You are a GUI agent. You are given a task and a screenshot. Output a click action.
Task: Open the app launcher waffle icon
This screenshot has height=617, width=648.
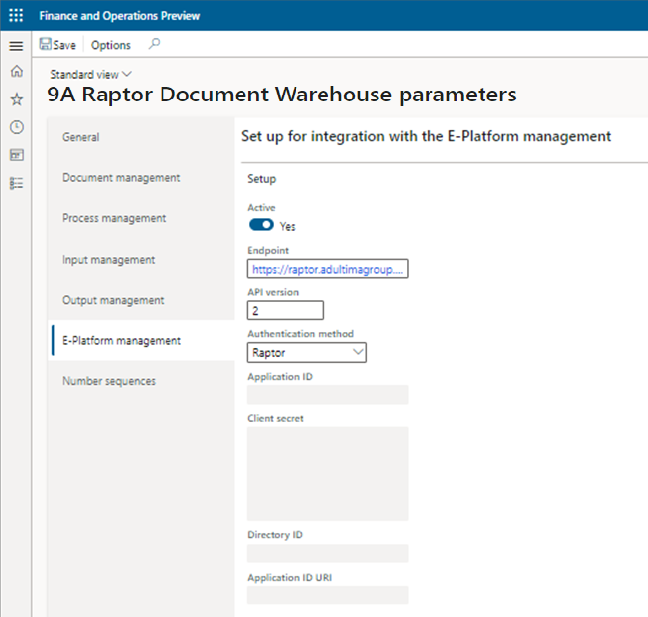[15, 16]
